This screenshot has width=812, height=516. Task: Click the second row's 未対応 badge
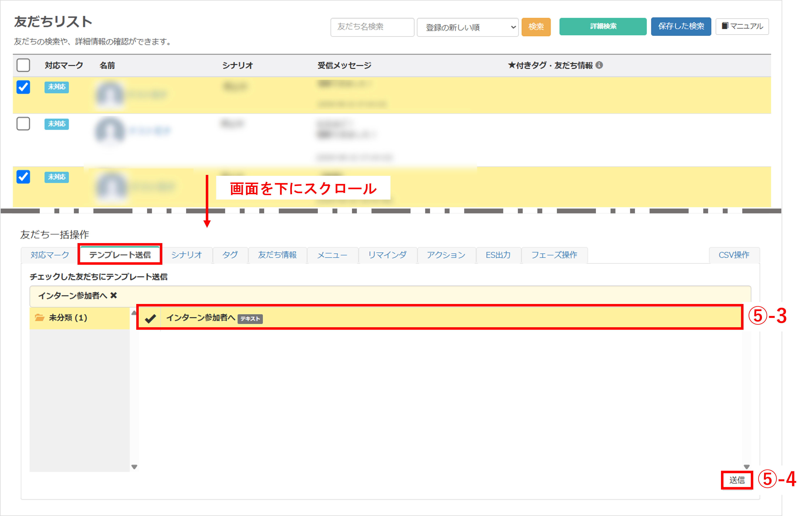click(x=56, y=124)
